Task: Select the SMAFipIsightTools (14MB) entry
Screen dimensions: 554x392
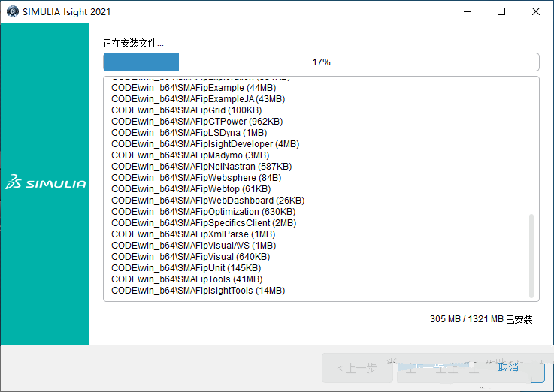Action: tap(198, 291)
